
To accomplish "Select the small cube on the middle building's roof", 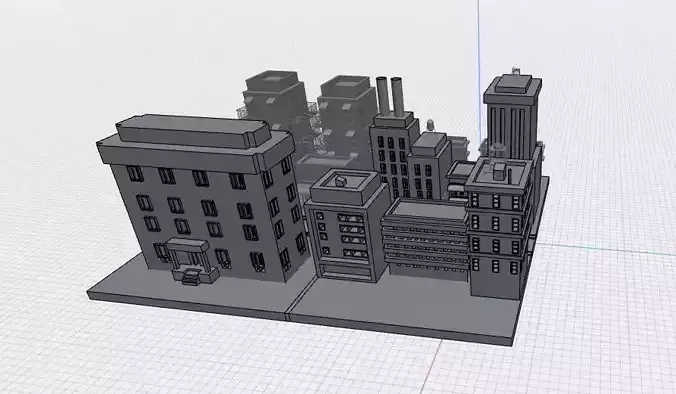I will [341, 181].
